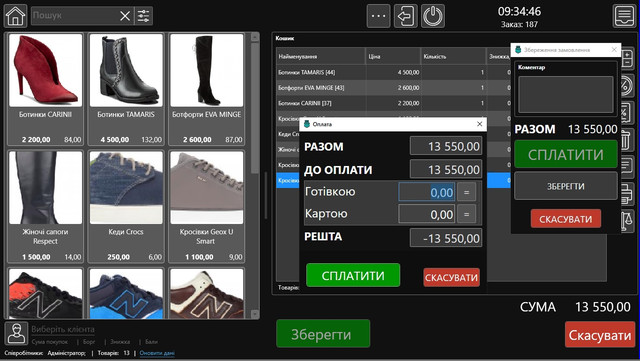Click the large green Зберегти button

coord(323,334)
